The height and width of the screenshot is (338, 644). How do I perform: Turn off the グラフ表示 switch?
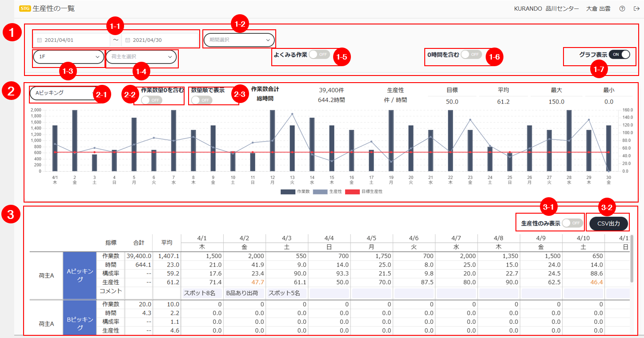click(620, 54)
